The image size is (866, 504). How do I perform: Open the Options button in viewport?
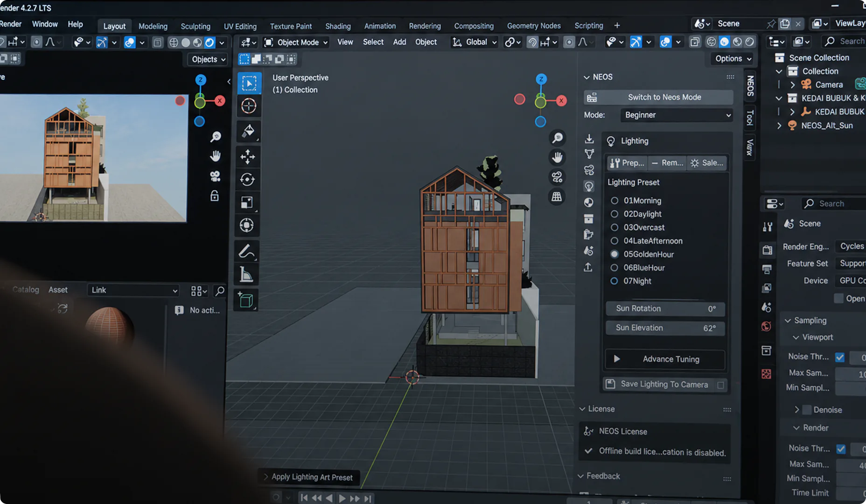click(733, 59)
